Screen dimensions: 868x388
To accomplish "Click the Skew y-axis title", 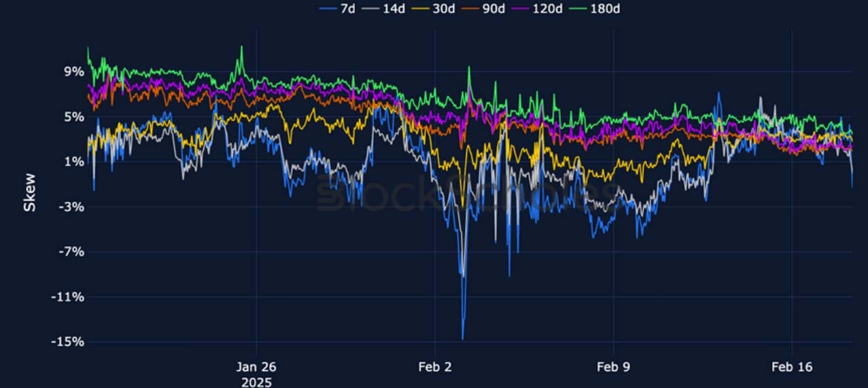I will [x=29, y=192].
